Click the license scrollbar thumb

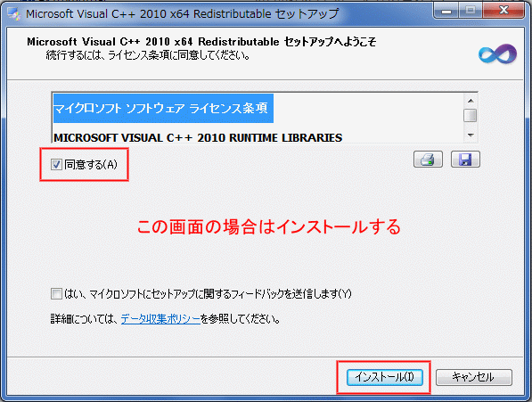[x=471, y=115]
